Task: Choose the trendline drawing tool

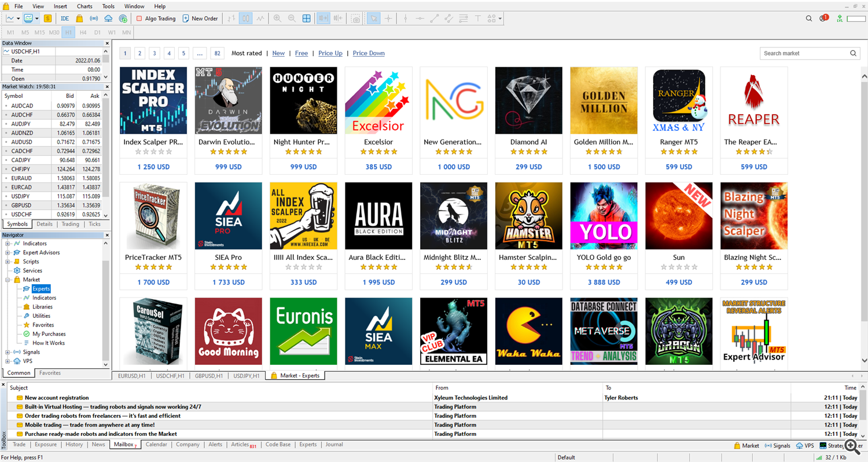Action: click(434, 19)
